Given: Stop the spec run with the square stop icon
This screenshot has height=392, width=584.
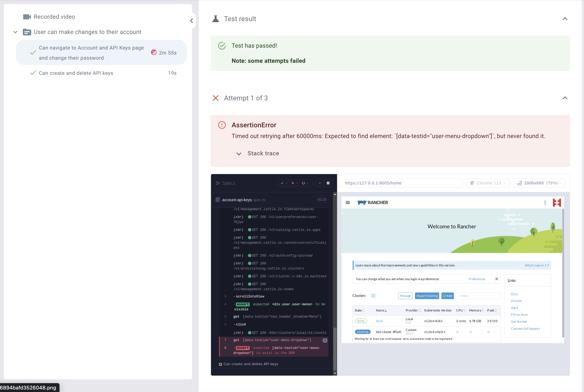Looking at the screenshot, I should click(x=328, y=183).
